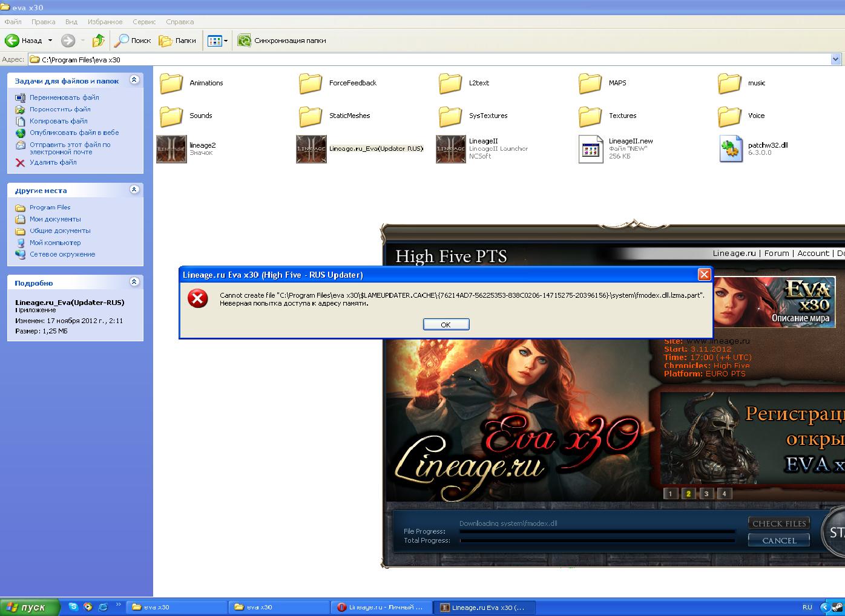Open the Search (Поиск) toolbar button
Image resolution: width=845 pixels, height=616 pixels.
tap(133, 41)
